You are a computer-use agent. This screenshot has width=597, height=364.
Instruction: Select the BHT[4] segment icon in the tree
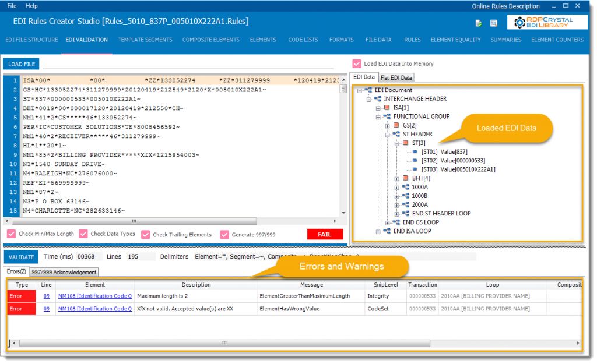pos(405,178)
